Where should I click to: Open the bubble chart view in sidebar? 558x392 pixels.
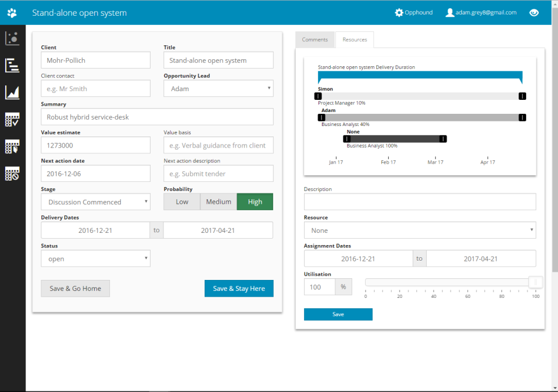point(12,38)
